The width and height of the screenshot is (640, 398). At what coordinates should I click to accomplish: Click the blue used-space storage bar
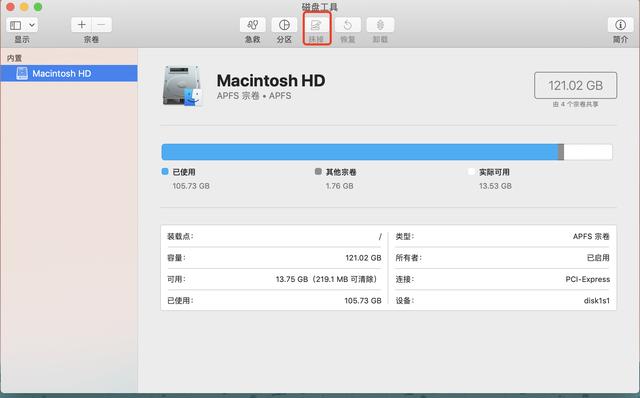pos(360,152)
